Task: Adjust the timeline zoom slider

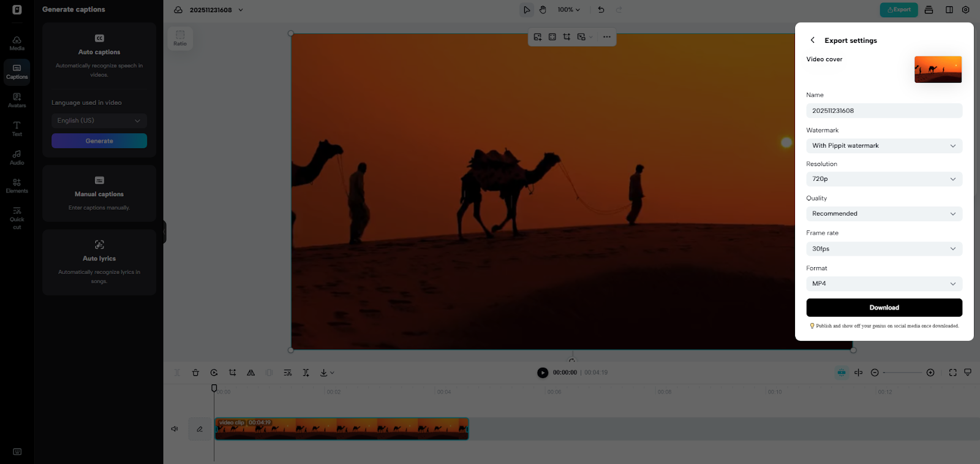Action: pos(902,373)
